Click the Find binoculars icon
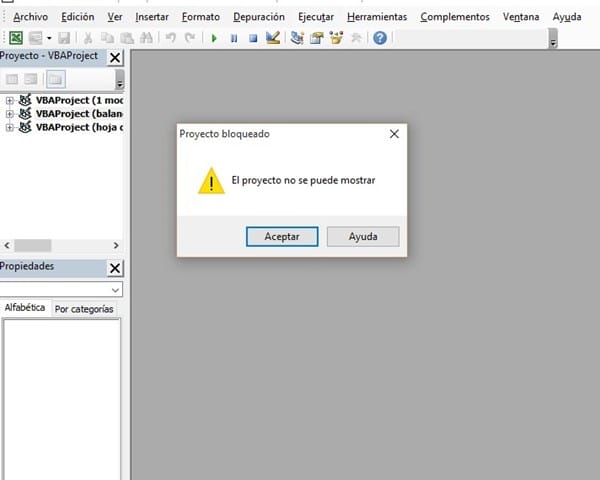This screenshot has width=600, height=480. pos(146,38)
